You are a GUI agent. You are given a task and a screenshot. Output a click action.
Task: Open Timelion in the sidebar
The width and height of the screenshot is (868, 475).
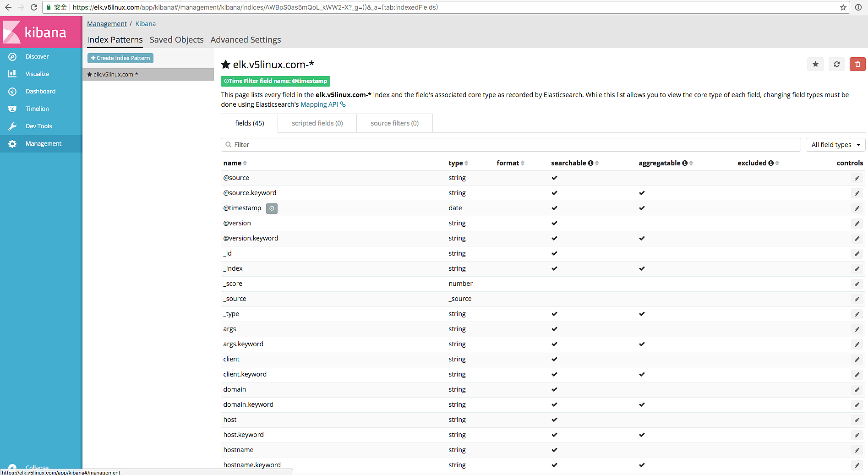click(x=37, y=109)
